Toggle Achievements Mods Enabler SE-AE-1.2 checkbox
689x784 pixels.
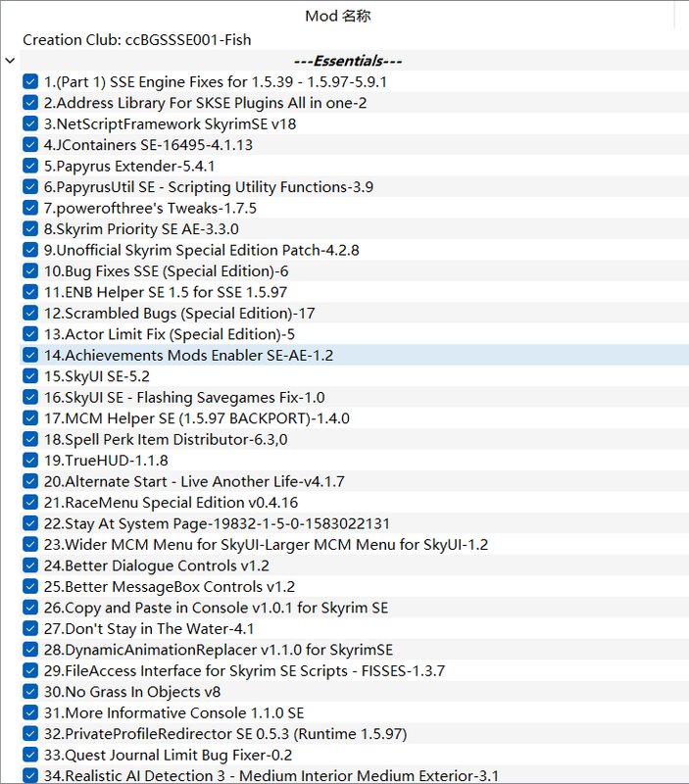[x=30, y=355]
